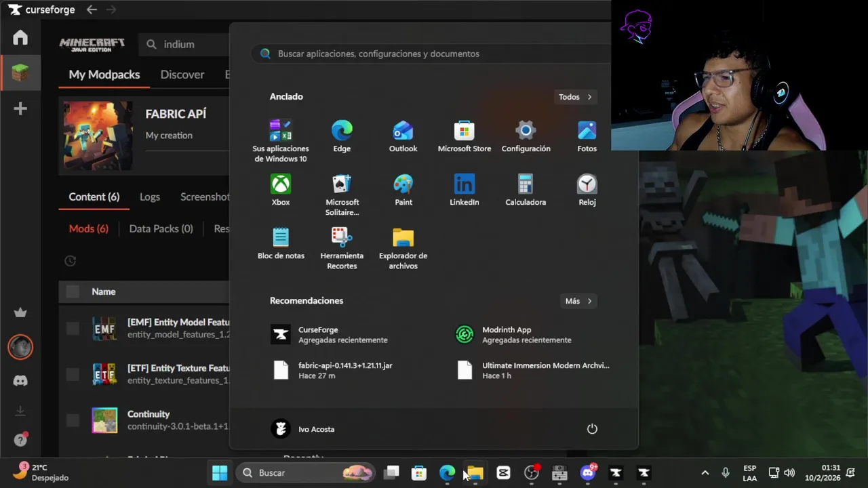This screenshot has height=488, width=868.
Task: Check the ETF Entity Texture Features row
Action: click(x=73, y=374)
